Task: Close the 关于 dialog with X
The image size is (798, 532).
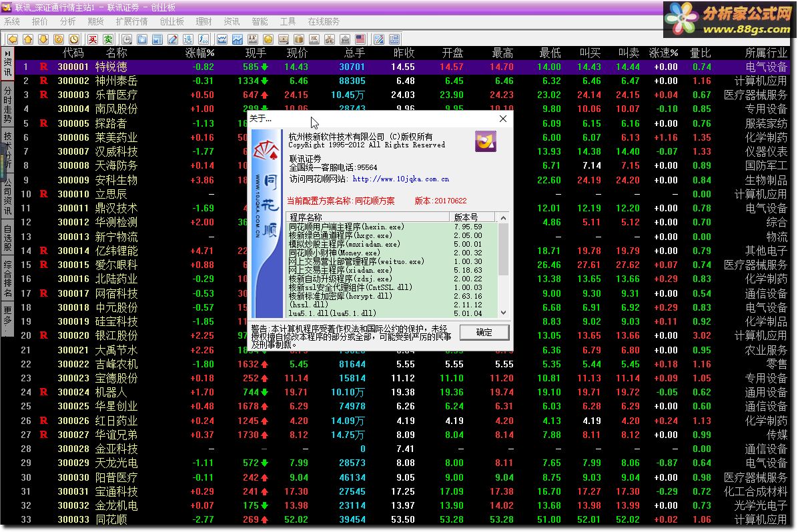Action: [x=503, y=119]
